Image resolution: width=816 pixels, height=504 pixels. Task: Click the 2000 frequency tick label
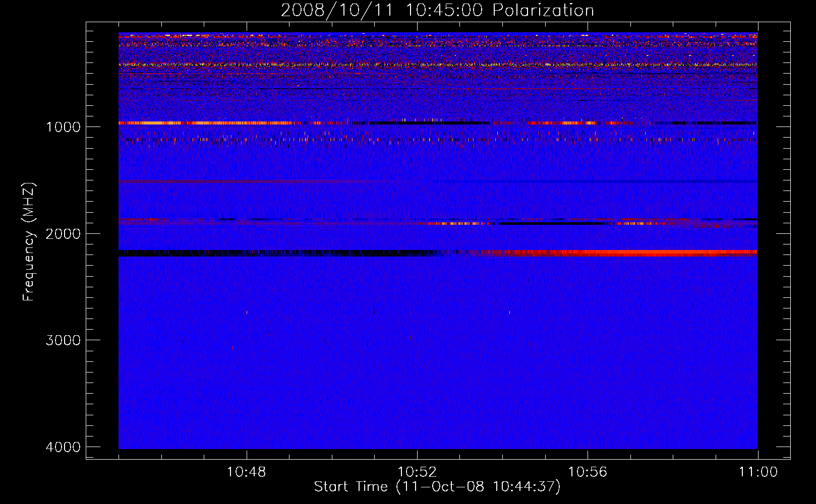click(63, 234)
